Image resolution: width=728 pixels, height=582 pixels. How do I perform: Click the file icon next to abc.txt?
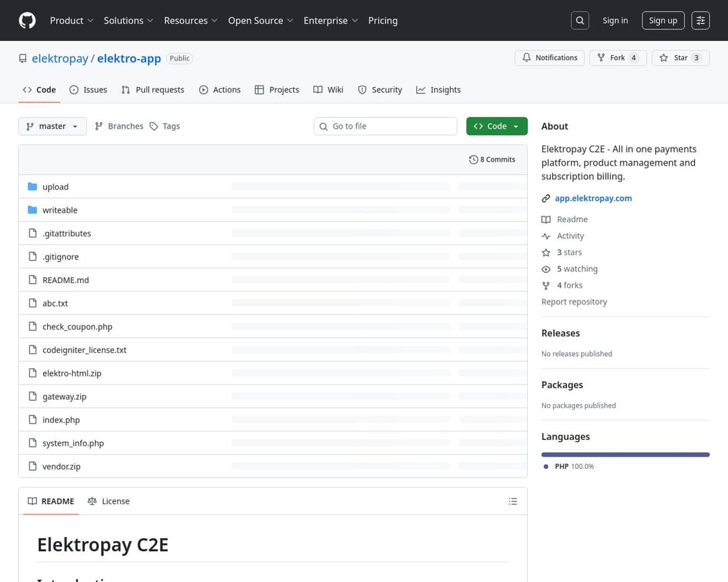click(32, 303)
